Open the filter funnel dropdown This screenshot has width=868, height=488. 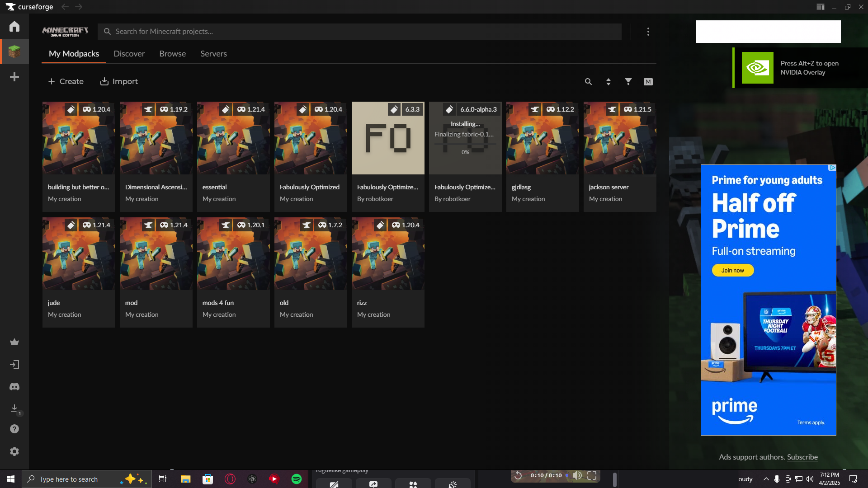[x=628, y=82]
